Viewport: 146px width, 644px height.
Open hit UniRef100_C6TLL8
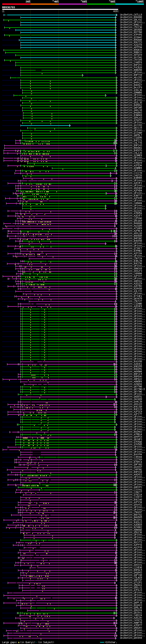pos(131,15)
